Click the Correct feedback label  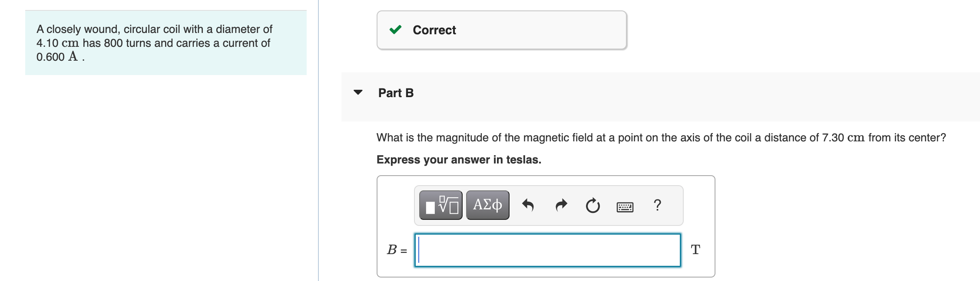click(434, 30)
